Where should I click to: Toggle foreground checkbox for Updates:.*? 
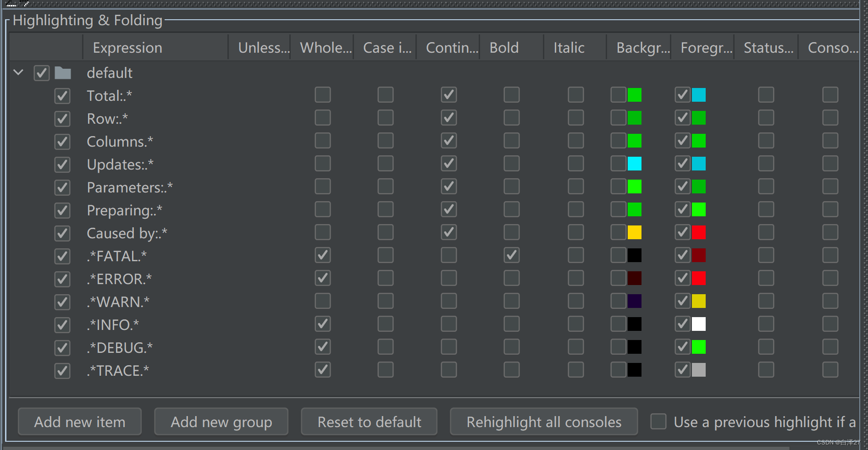682,164
